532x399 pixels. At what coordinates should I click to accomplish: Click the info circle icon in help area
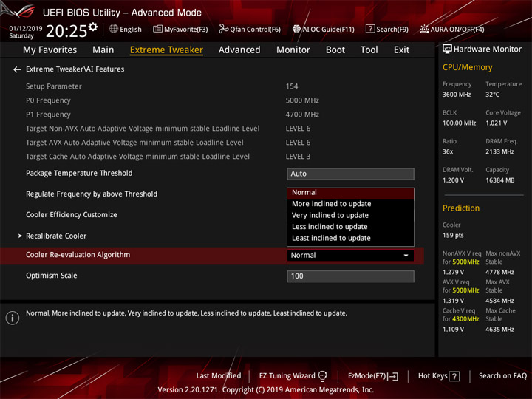[x=13, y=318]
